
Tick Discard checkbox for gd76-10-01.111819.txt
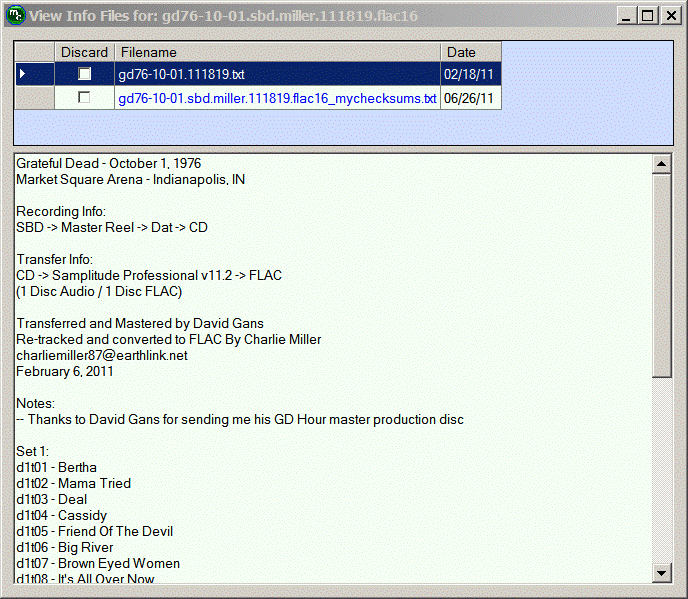coord(84,74)
